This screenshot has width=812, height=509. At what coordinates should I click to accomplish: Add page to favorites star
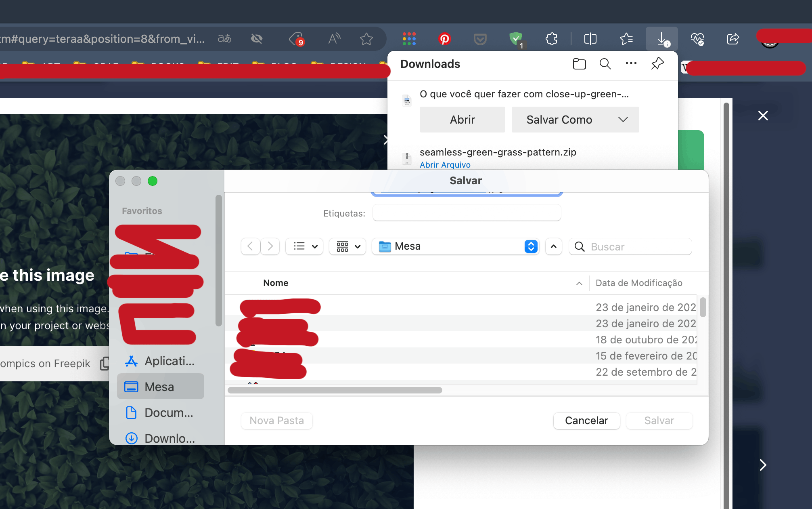coord(366,39)
